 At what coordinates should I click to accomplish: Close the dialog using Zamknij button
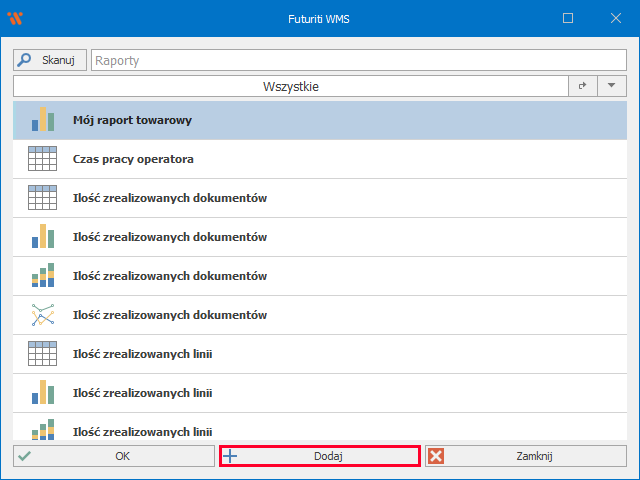coord(525,456)
